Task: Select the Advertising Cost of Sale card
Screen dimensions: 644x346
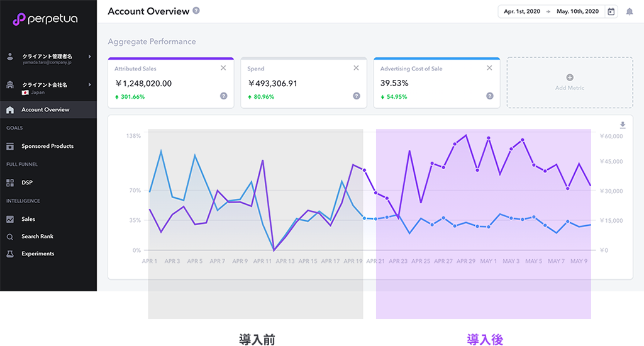Action: pyautogui.click(x=436, y=82)
